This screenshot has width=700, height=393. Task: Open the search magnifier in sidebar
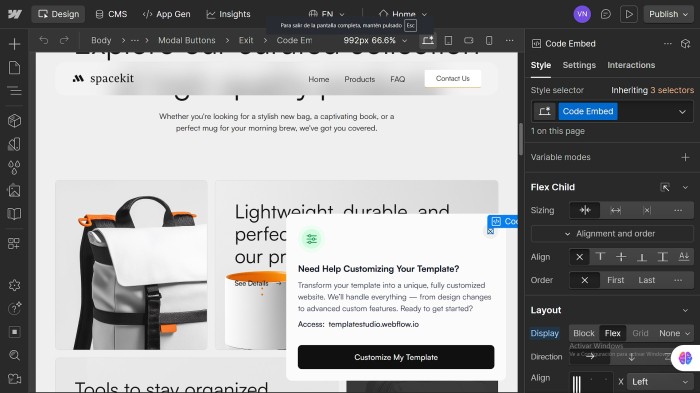[14, 355]
